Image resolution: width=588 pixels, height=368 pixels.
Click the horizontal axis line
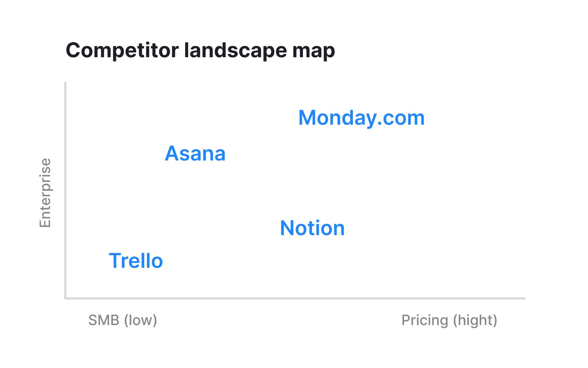click(295, 298)
